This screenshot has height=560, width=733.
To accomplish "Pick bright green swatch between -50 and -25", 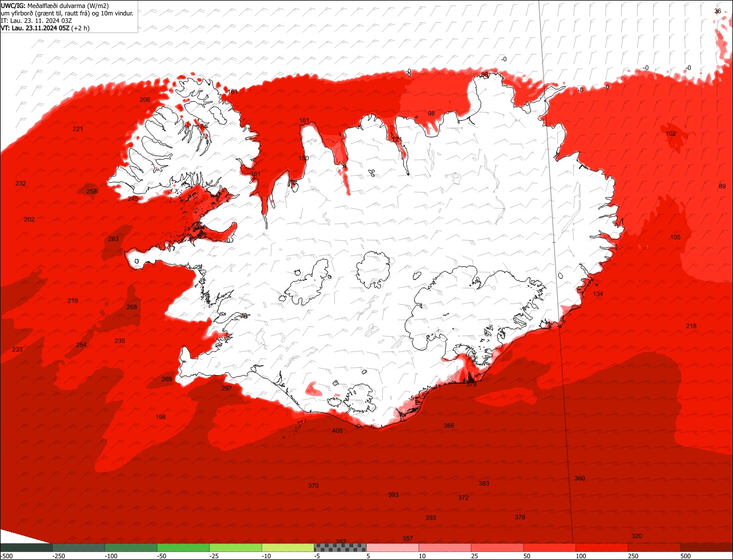I will tap(183, 547).
